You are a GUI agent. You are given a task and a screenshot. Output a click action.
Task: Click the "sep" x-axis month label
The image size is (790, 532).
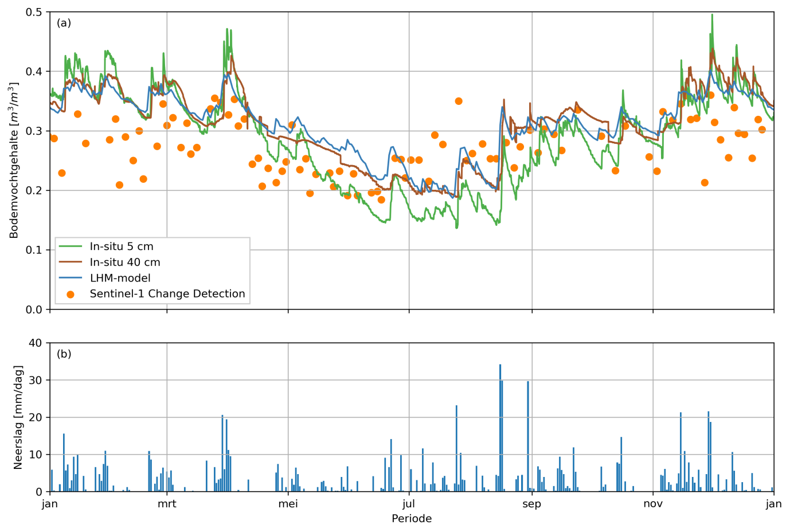532,504
